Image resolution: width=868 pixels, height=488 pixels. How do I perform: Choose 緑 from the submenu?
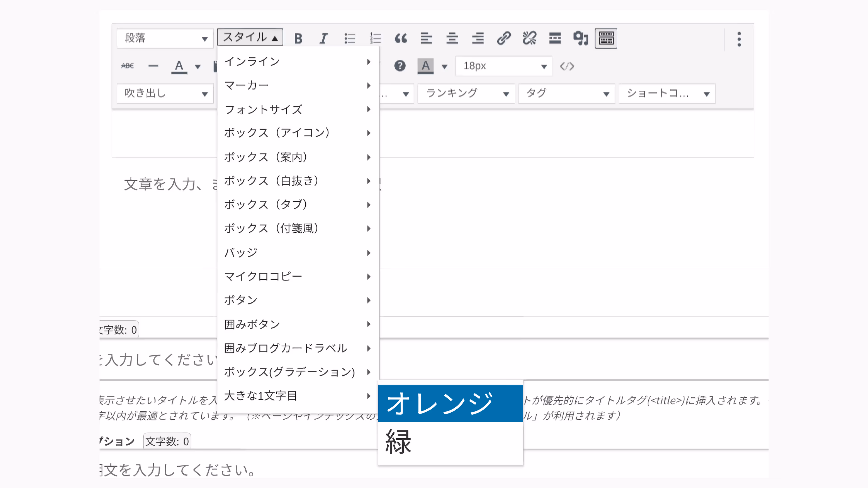point(450,442)
